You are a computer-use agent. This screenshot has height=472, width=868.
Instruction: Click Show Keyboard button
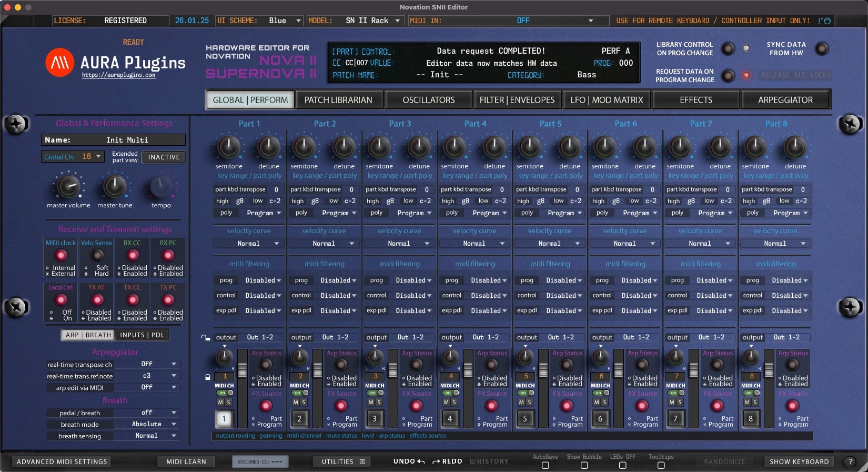click(x=799, y=461)
